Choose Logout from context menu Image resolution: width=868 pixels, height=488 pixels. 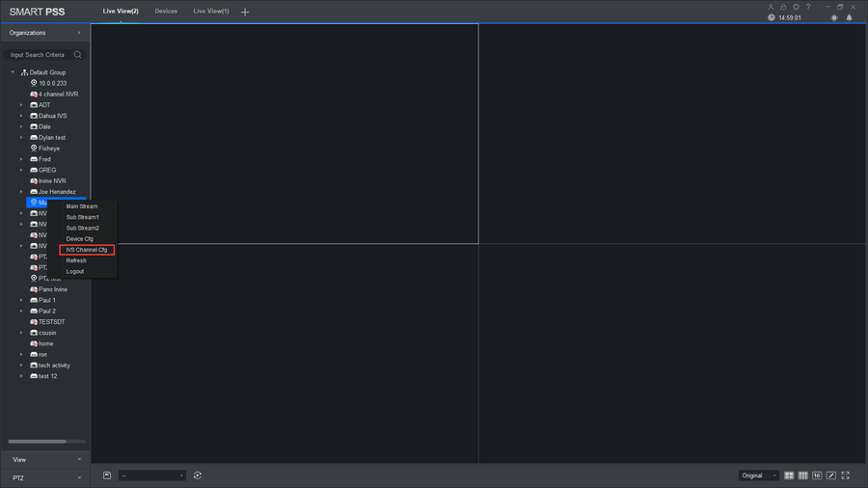click(x=75, y=272)
